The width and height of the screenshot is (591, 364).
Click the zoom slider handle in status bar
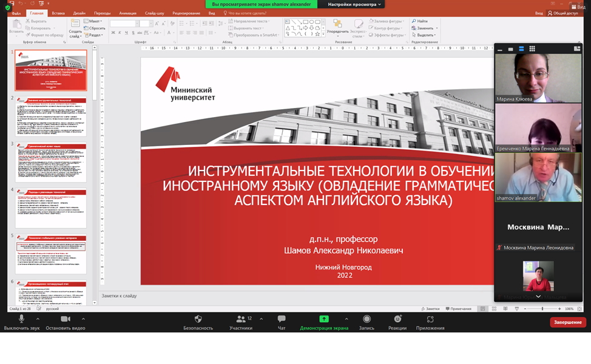click(542, 309)
